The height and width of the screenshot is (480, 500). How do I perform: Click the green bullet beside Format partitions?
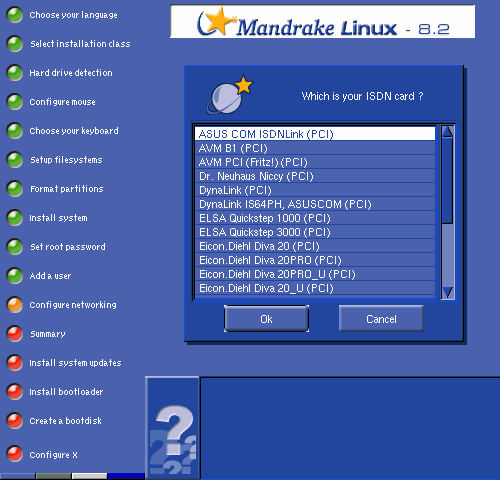tap(15, 189)
